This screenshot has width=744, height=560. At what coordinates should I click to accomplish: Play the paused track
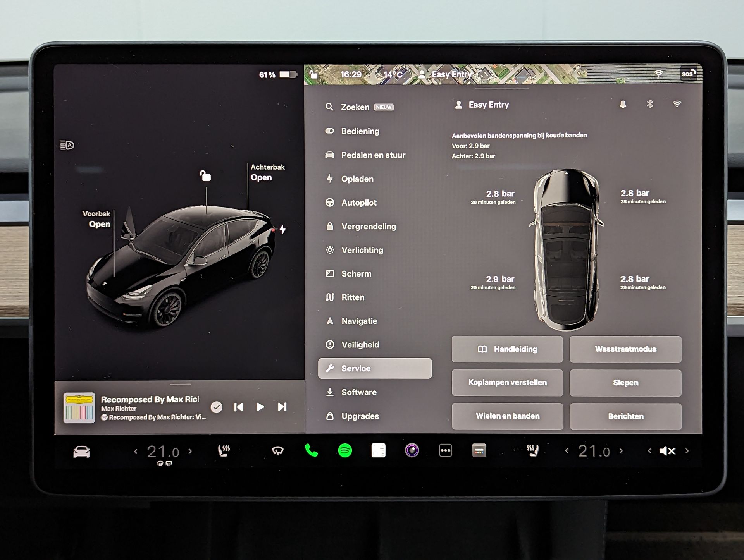pos(260,407)
